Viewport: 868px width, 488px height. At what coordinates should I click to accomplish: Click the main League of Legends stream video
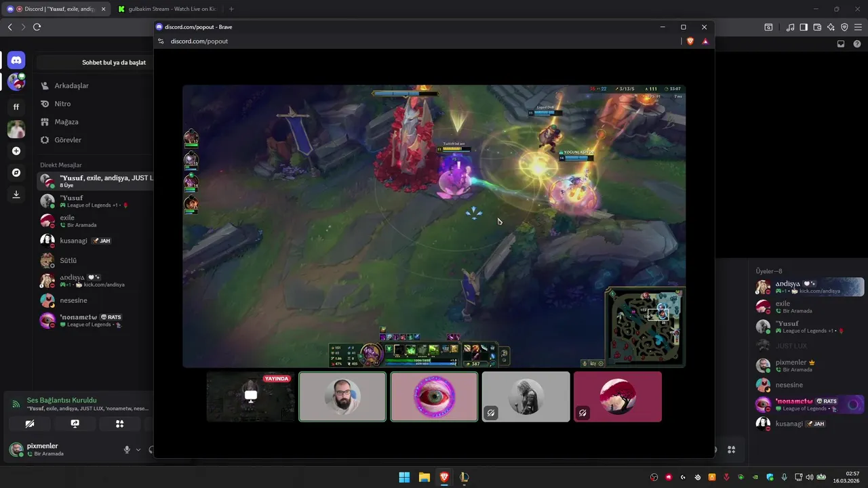434,226
